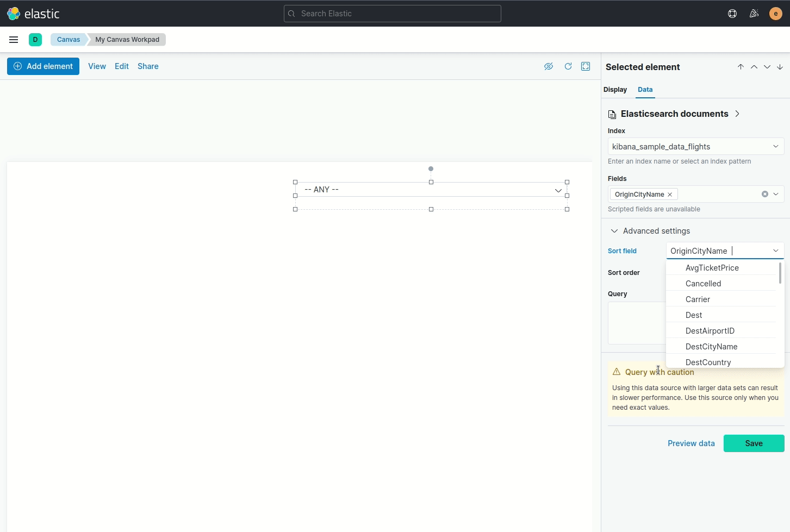The width and height of the screenshot is (790, 532).
Task: Open the Default space selector
Action: pyautogui.click(x=35, y=40)
